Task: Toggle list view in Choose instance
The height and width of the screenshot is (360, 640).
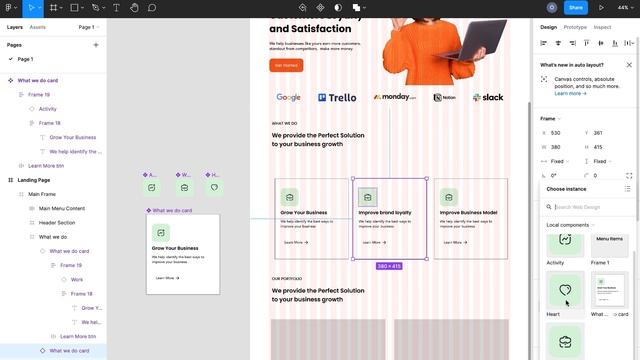Action: 627,189
